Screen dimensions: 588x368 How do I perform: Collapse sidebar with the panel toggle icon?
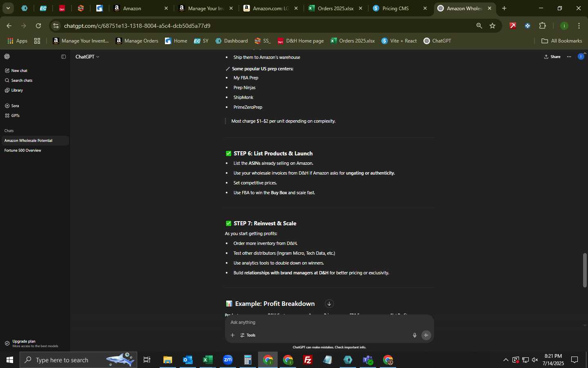63,57
